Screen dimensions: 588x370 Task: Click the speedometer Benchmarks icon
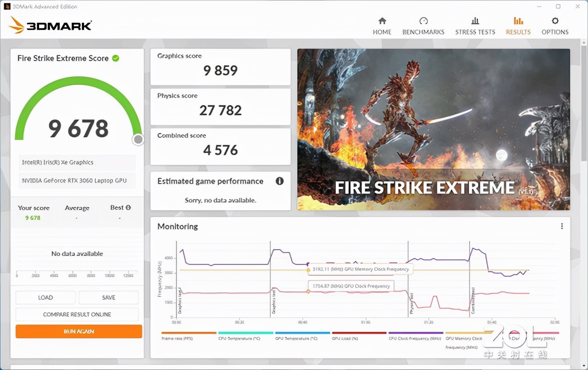click(x=423, y=21)
